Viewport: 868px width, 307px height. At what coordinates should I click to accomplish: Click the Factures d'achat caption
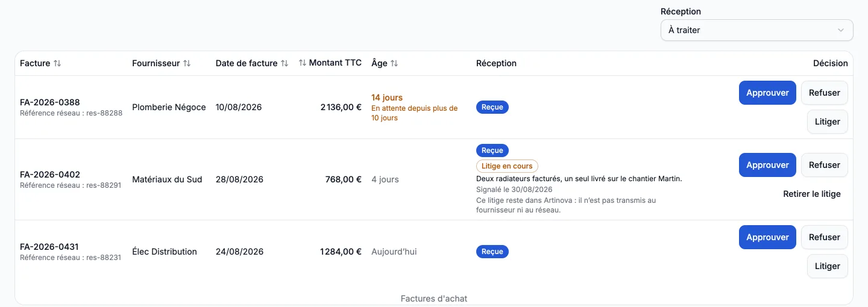tap(434, 299)
